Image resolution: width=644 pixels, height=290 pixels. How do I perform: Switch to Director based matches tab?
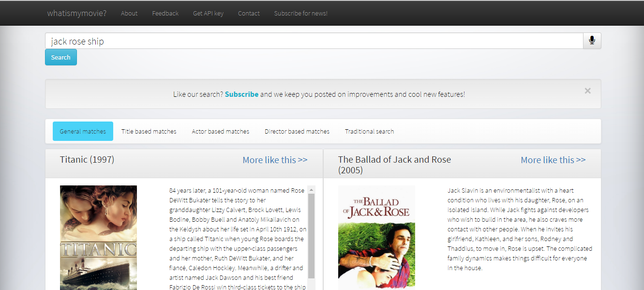point(297,131)
